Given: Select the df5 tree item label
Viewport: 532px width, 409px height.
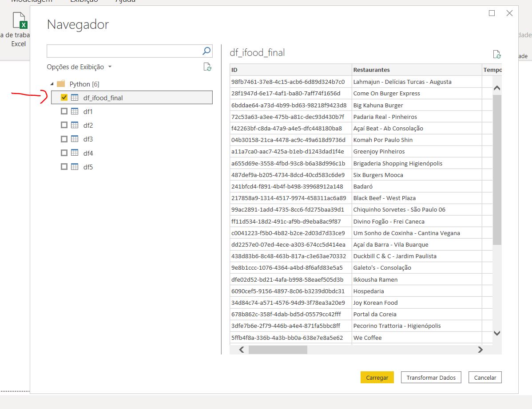Looking at the screenshot, I should pos(88,167).
